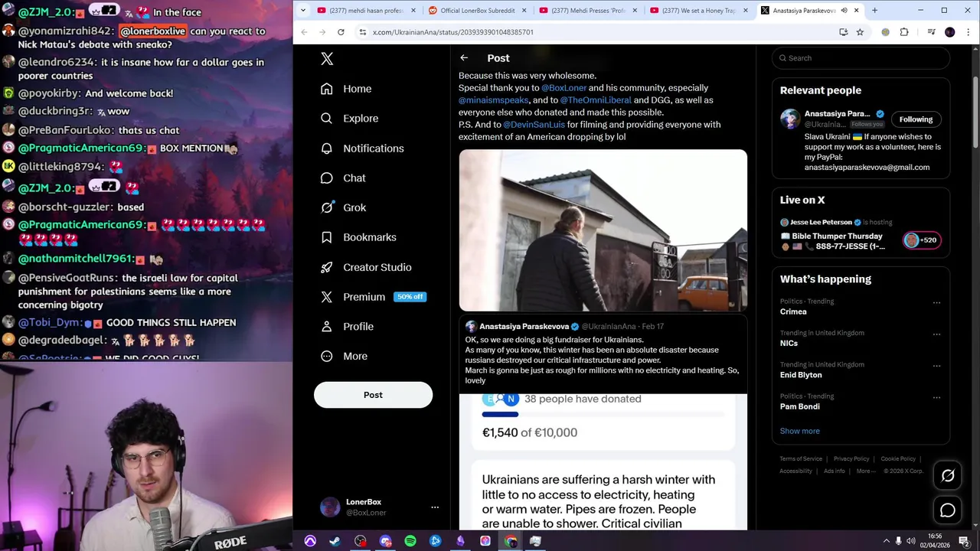Screen dimensions: 980x551
Task: Toggle the Following button for Anastasiya
Action: [916, 119]
